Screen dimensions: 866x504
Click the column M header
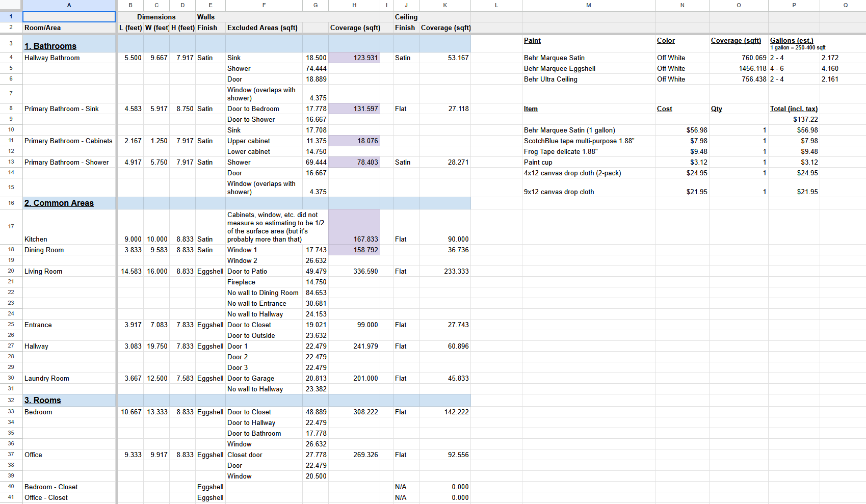pyautogui.click(x=588, y=5)
